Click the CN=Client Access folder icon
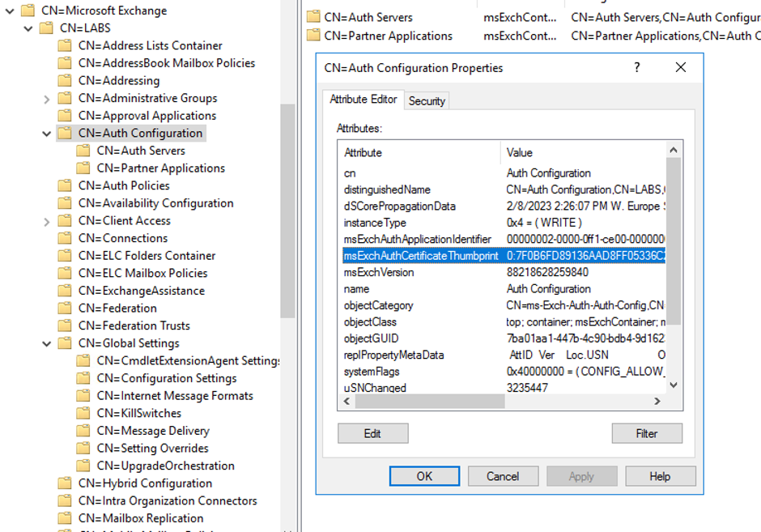Screen dimensions: 761x532 click(x=65, y=220)
